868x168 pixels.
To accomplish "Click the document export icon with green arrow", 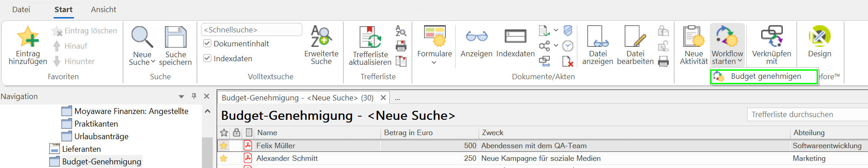I will point(544,31).
